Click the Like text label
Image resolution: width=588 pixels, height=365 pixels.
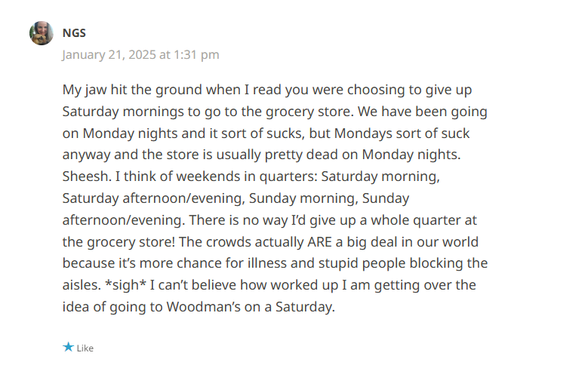(85, 348)
